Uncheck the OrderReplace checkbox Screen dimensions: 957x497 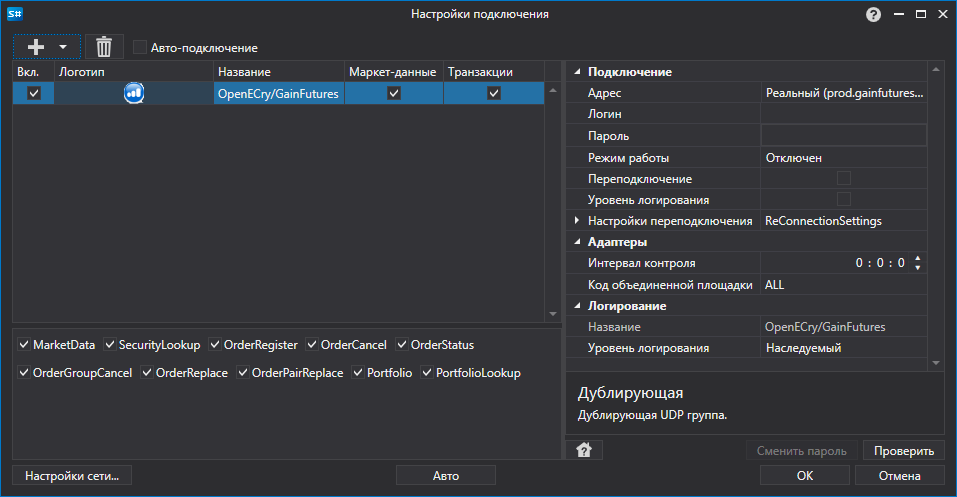[146, 372]
